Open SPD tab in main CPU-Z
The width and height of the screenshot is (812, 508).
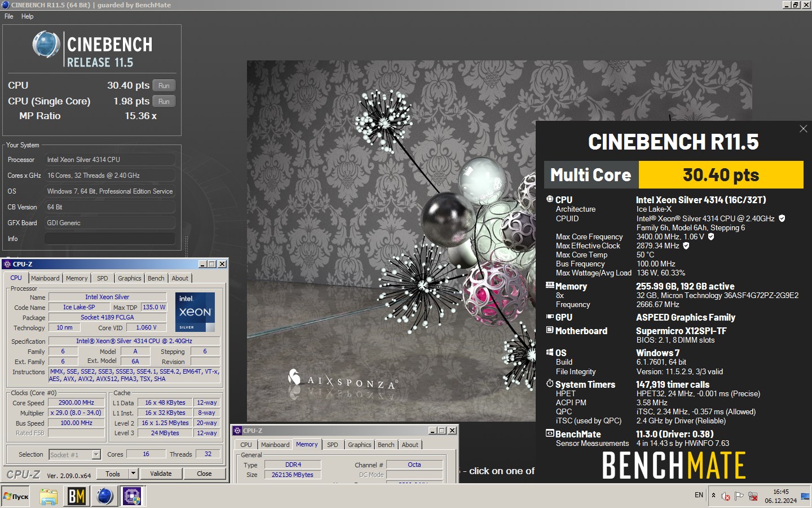(x=102, y=278)
